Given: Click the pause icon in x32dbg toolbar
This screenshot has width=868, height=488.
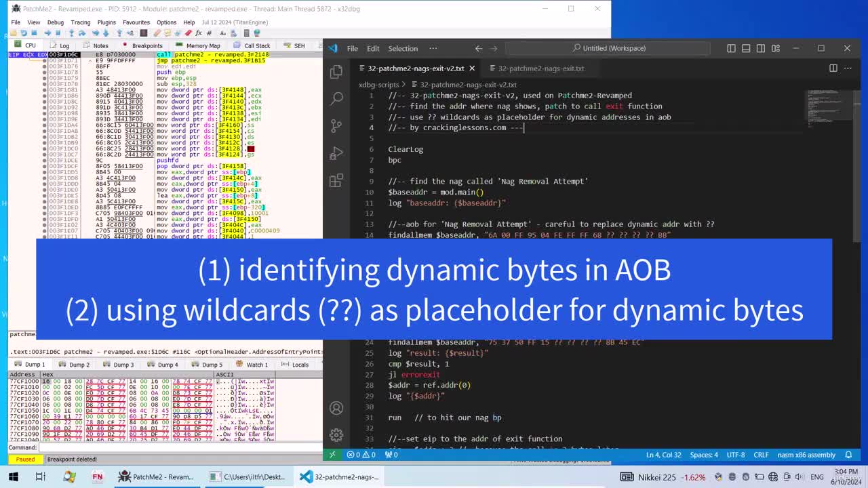Looking at the screenshot, I should point(58,33).
